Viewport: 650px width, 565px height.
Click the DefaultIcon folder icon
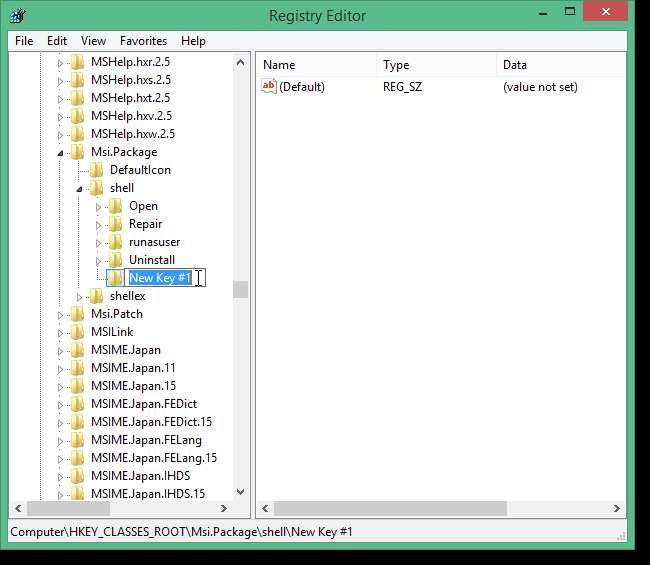(97, 170)
